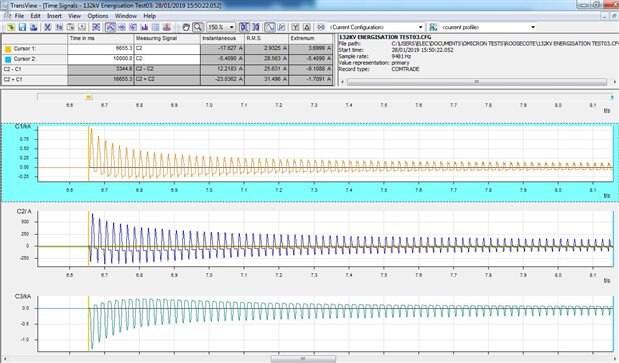
Task: Click the yellow Cursor 1 color swatch
Action: click(8, 49)
